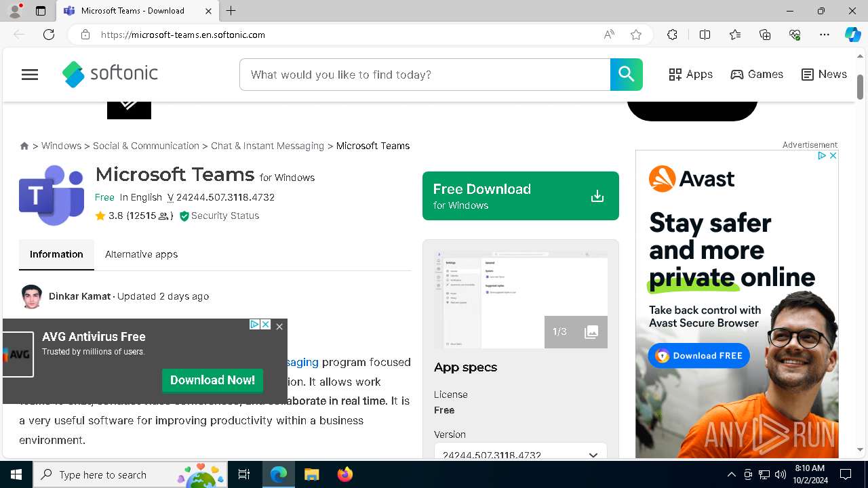Click the Free Download for Windows button
Screen dimensions: 868x488
(521, 196)
